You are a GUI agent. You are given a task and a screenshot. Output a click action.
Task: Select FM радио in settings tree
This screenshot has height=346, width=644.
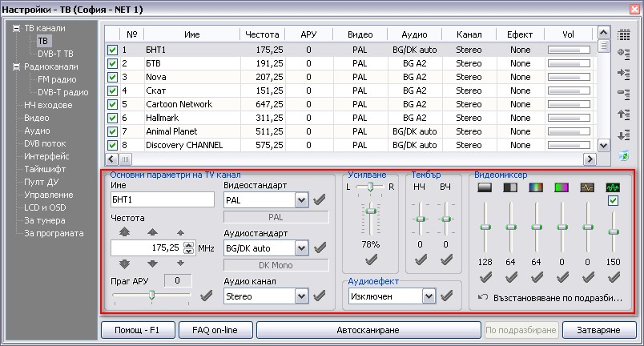(x=57, y=79)
